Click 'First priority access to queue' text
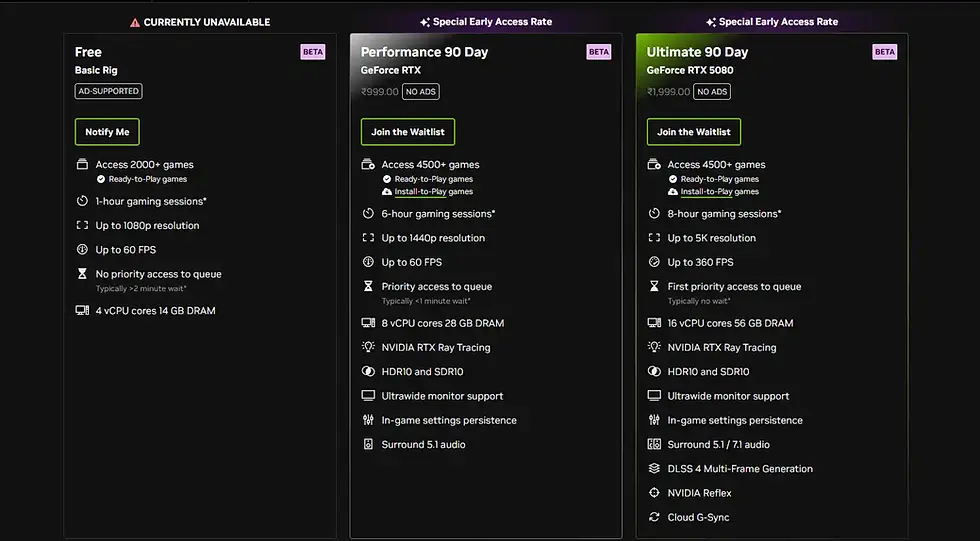The width and height of the screenshot is (980, 541). (734, 286)
